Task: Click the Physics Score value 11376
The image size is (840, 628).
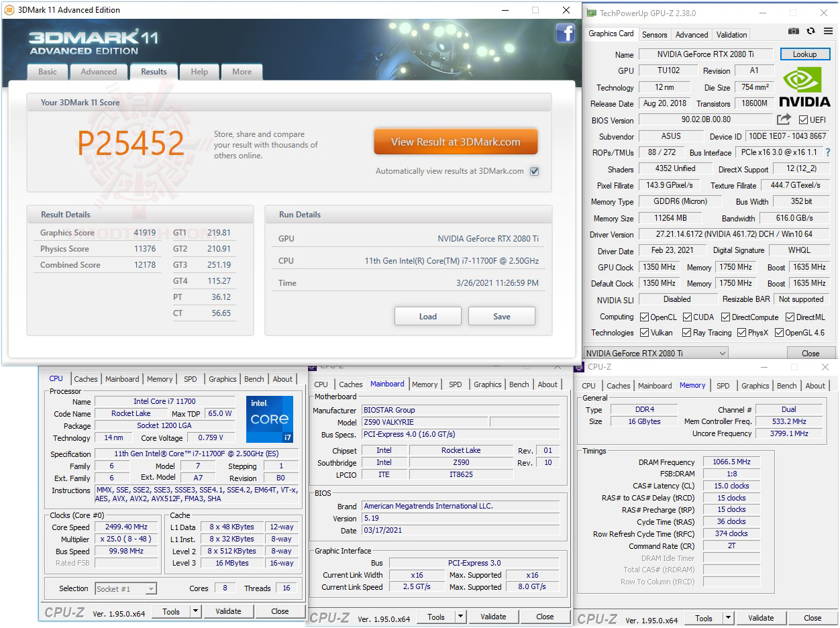Action: pyautogui.click(x=145, y=249)
